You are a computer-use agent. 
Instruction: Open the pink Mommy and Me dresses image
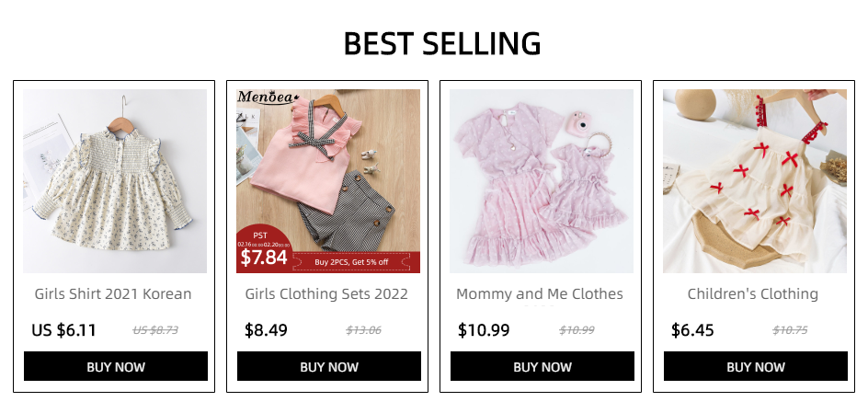coord(542,181)
